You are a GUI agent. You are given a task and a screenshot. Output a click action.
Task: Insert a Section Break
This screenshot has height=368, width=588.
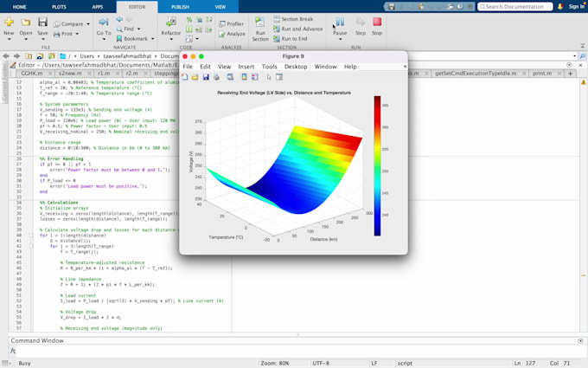click(x=297, y=19)
